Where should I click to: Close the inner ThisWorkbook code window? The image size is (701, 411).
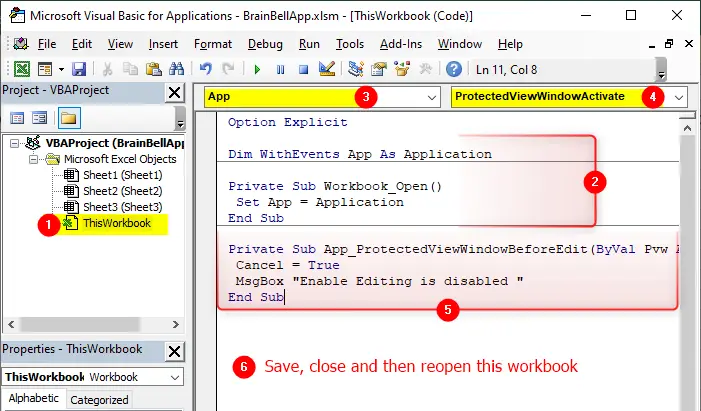pyautogui.click(x=689, y=44)
